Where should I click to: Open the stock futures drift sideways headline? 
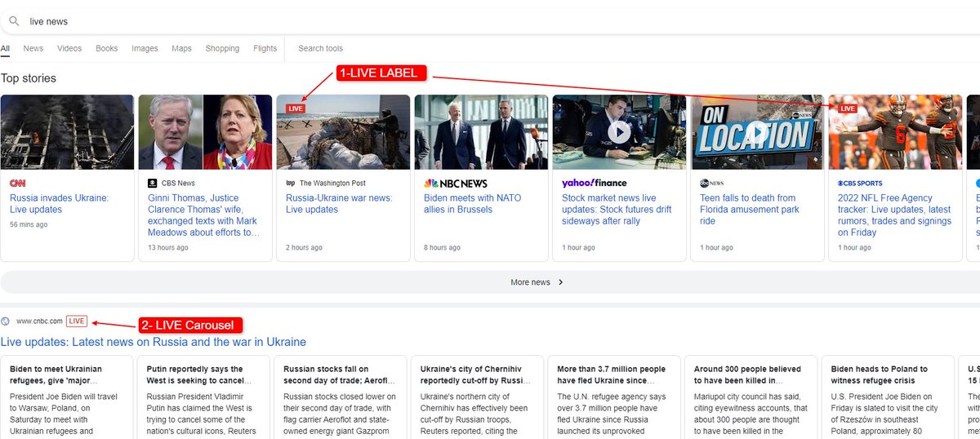tap(617, 210)
